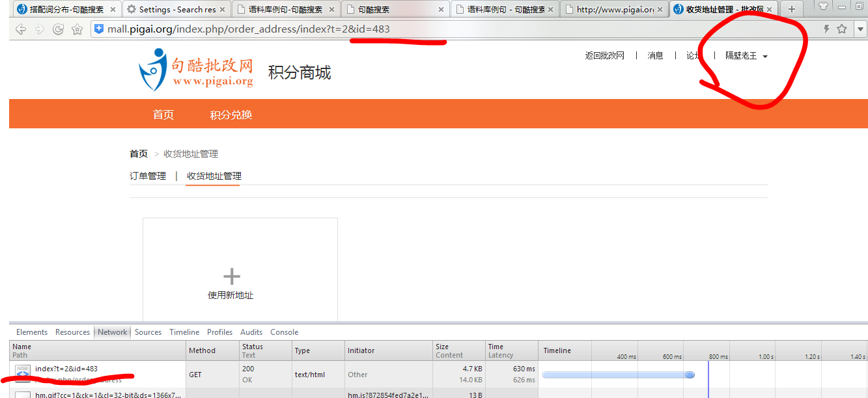Click the browser back arrow
The image size is (868, 398).
click(x=21, y=29)
